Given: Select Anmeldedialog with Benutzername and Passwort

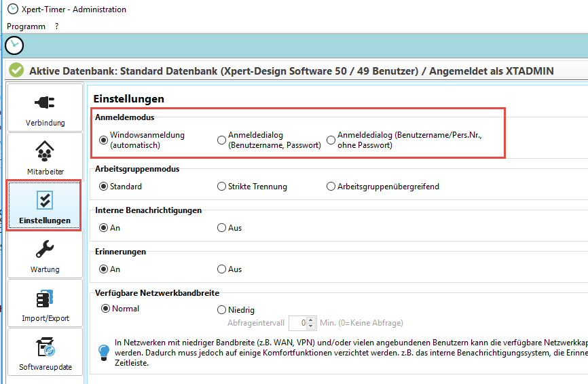Looking at the screenshot, I should click(x=221, y=140).
